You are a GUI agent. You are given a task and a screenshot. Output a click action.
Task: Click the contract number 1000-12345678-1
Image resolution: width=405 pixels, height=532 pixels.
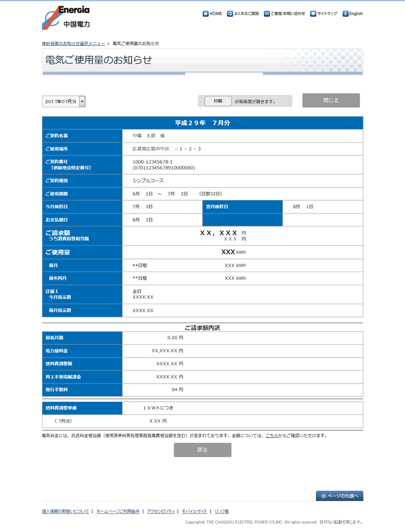[x=152, y=162]
